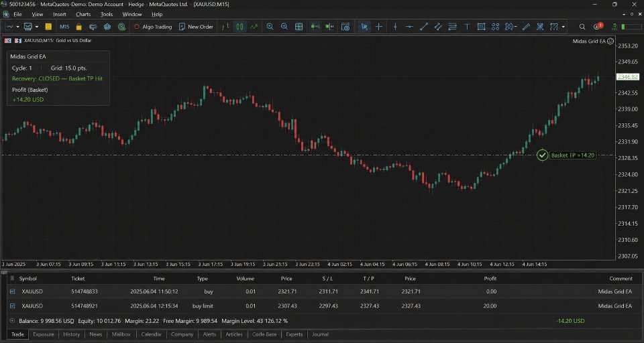Click the Basket TP checkmark marker
This screenshot has height=343, width=644.
coord(543,155)
